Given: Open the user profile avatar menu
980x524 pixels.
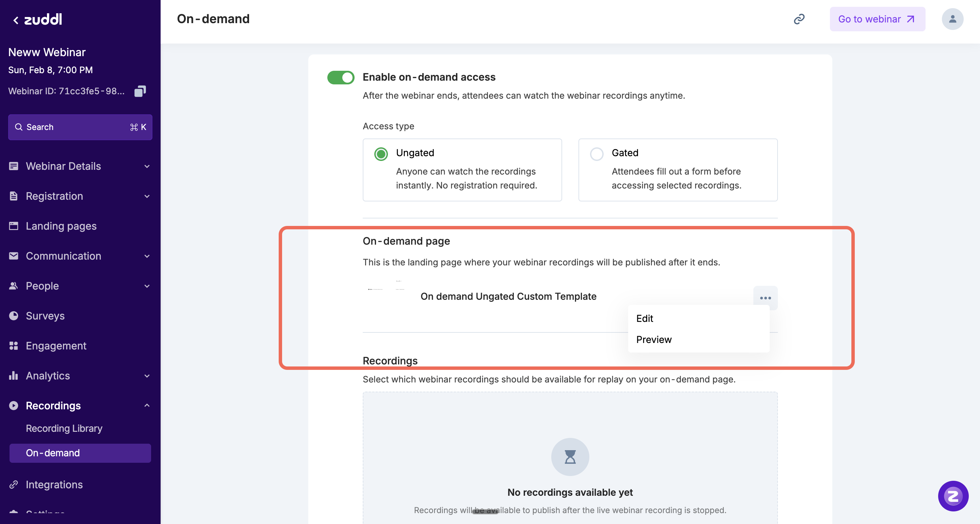Looking at the screenshot, I should tap(952, 19).
